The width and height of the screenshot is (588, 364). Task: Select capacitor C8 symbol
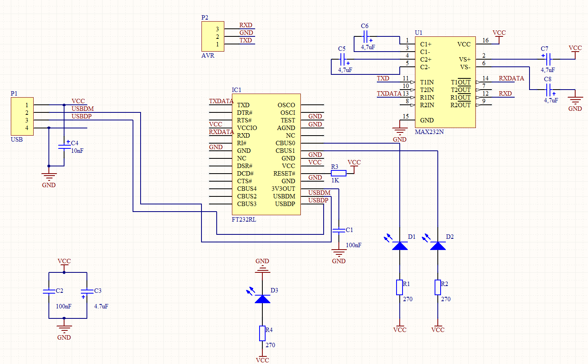click(x=551, y=90)
